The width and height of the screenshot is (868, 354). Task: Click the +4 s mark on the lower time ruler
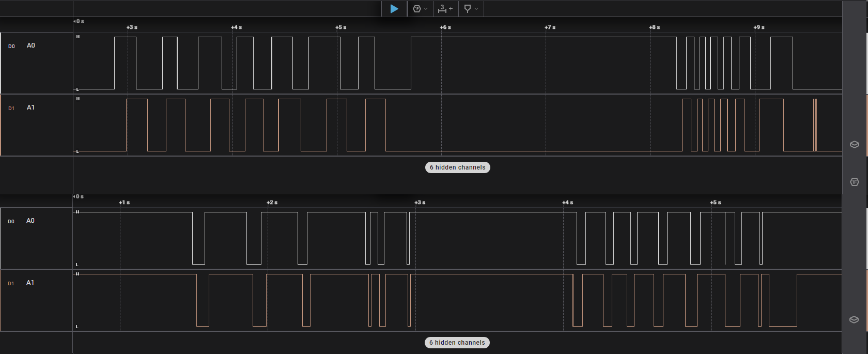(x=567, y=203)
